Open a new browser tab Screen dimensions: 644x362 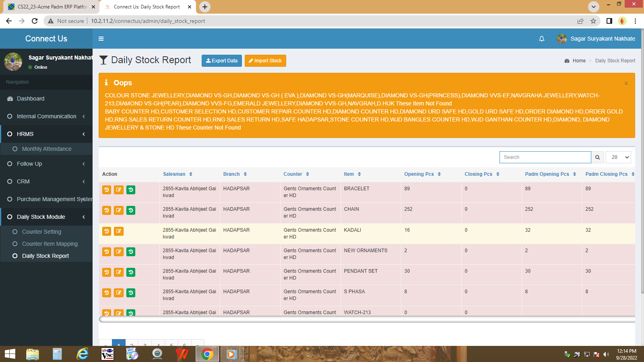(205, 7)
